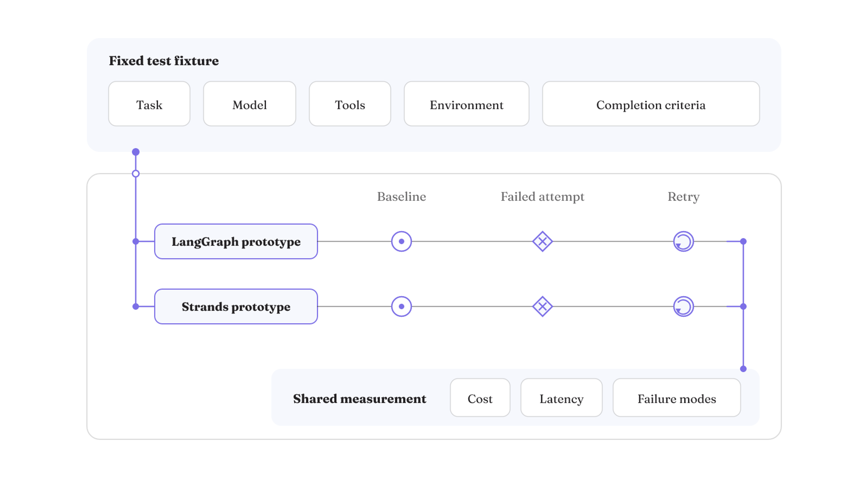This screenshot has height=488, width=868.
Task: Click the Fixed test fixture heading
Action: [x=164, y=61]
